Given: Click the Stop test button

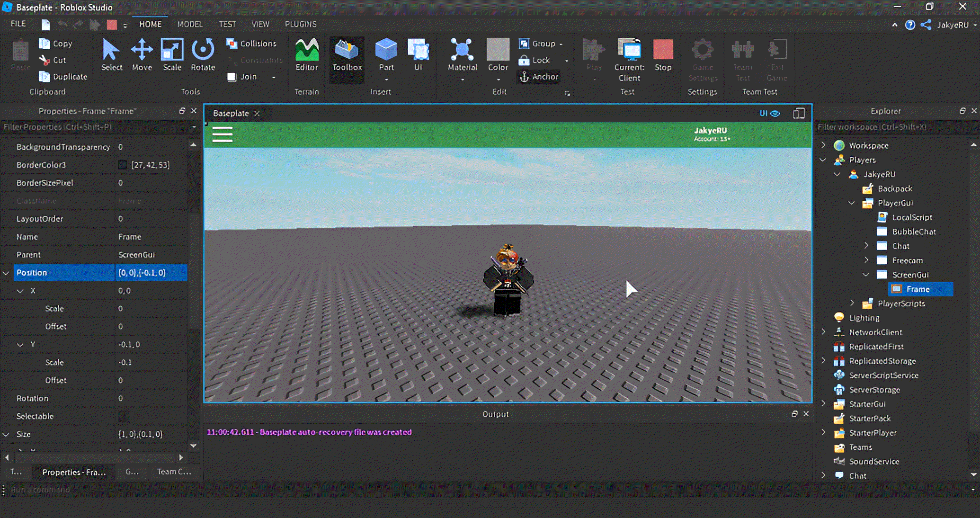Looking at the screenshot, I should pyautogui.click(x=663, y=55).
